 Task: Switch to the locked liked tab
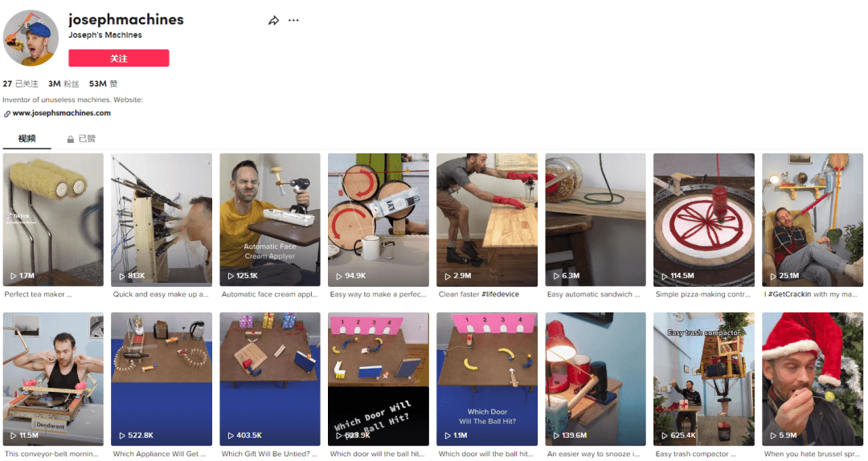coord(81,139)
